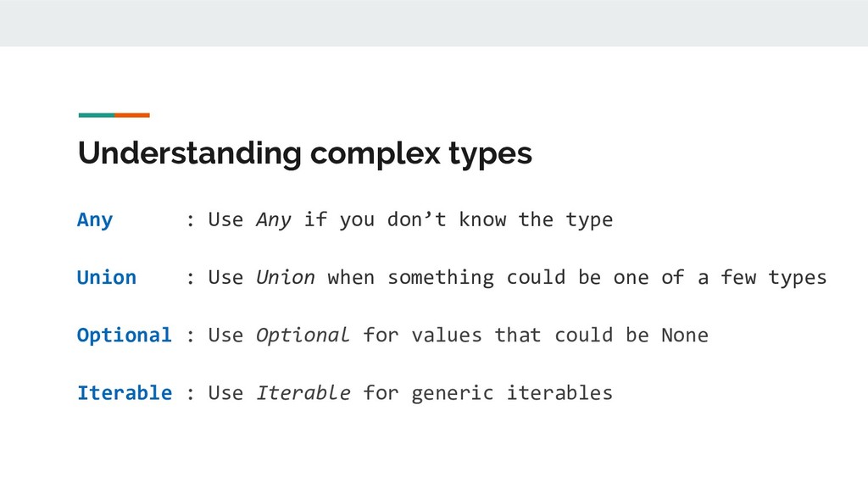Screen dimensions: 868x488
Task: Click the italic 'Union' in description
Action: click(x=285, y=277)
